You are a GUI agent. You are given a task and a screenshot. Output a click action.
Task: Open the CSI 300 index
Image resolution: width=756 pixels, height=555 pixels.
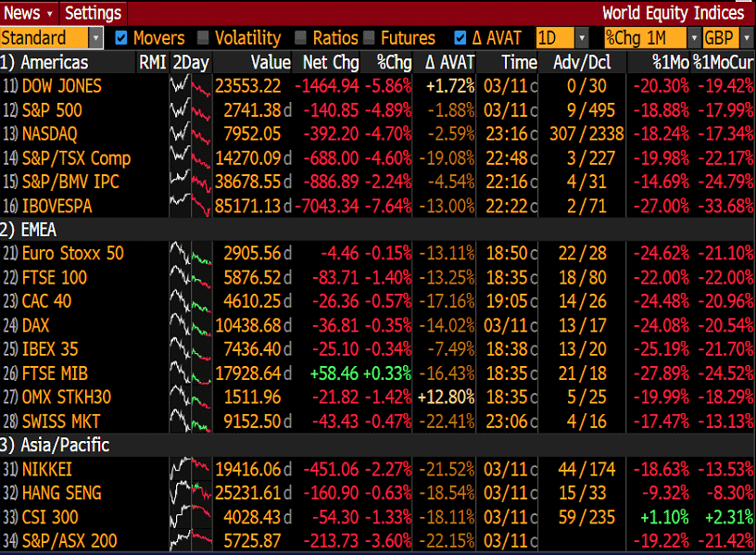click(50, 517)
